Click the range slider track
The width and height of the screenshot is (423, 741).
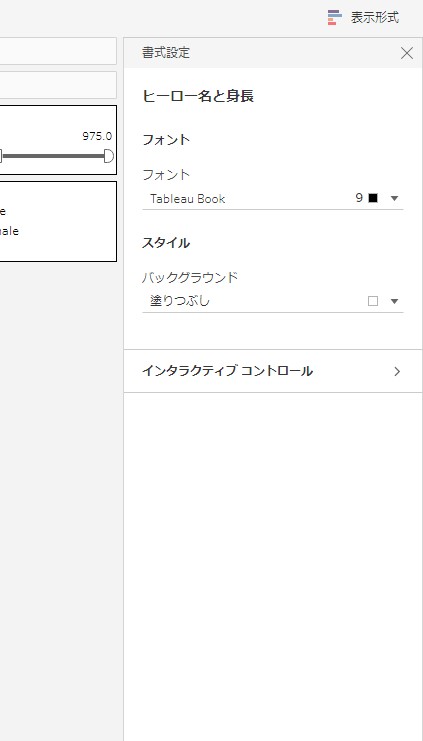53,156
